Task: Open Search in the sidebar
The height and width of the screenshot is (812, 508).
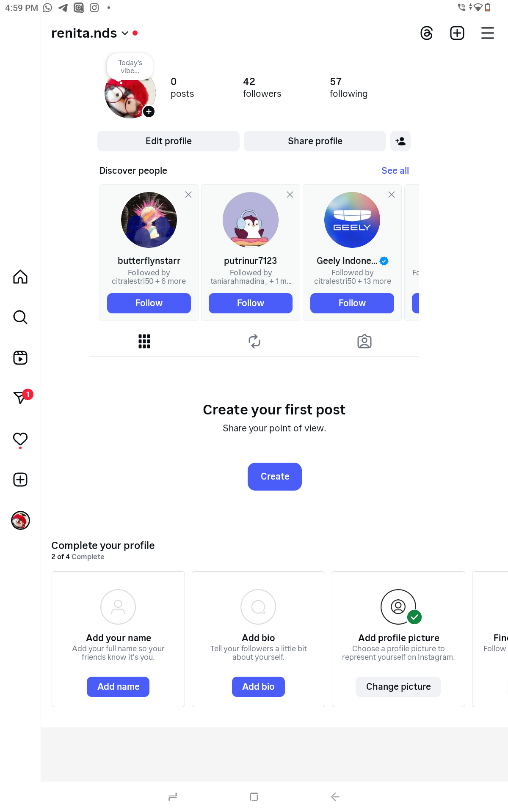Action: pyautogui.click(x=20, y=317)
